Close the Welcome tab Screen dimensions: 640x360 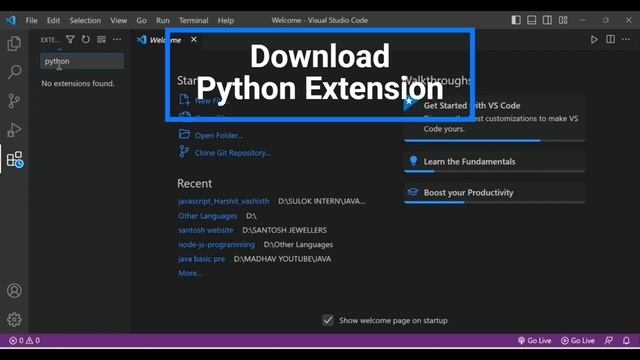194,40
